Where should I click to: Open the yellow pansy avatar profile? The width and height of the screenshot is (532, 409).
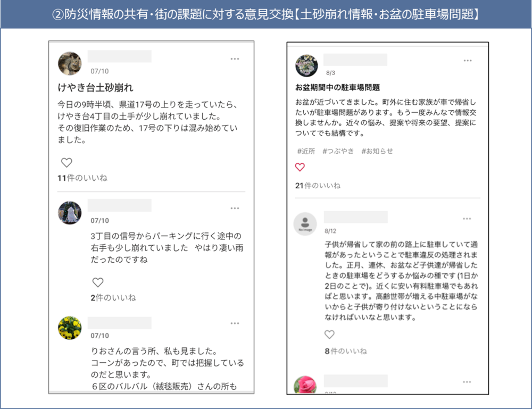70,328
